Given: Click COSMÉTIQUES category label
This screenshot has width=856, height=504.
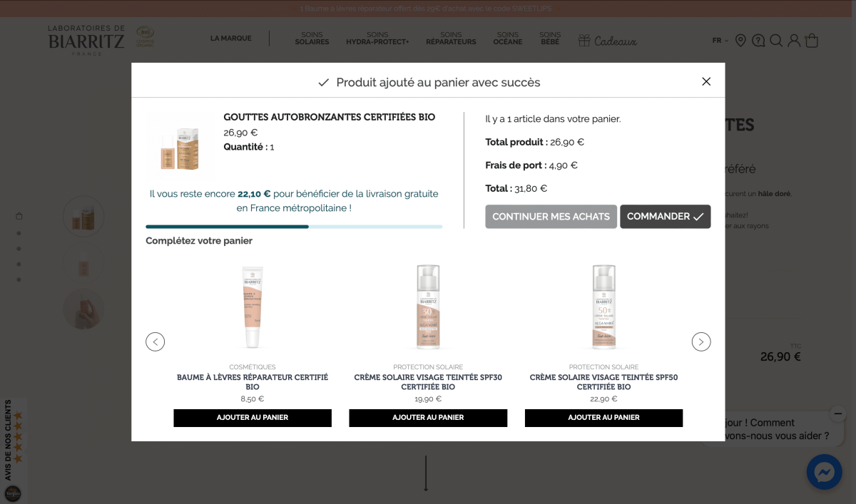Looking at the screenshot, I should point(253,367).
